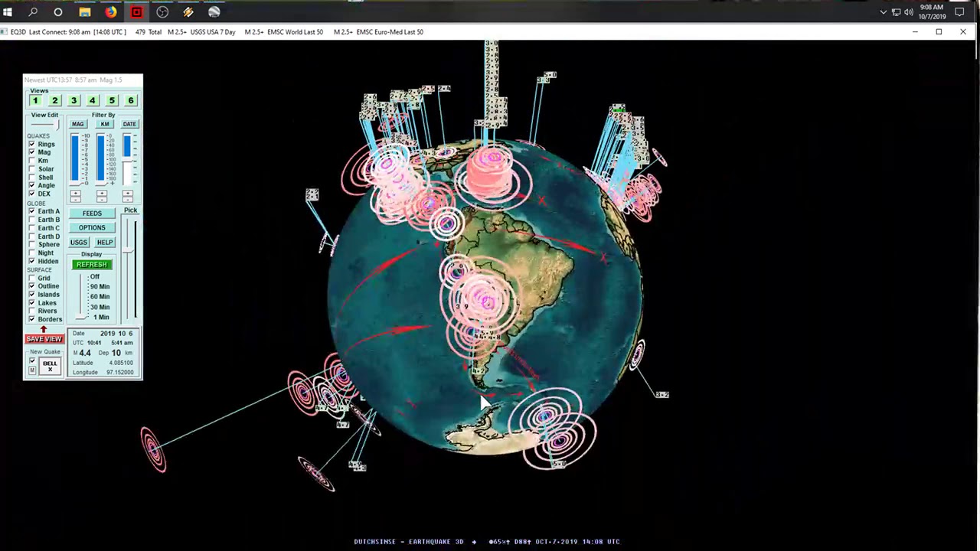This screenshot has height=551, width=980.
Task: Click the green REFRESH button
Action: click(92, 265)
